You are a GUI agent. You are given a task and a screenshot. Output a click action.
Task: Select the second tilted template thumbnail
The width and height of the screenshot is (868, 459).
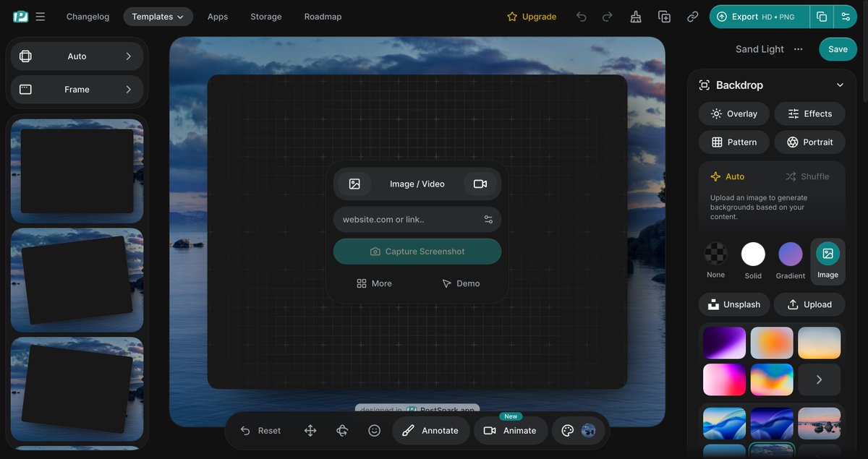tap(77, 280)
